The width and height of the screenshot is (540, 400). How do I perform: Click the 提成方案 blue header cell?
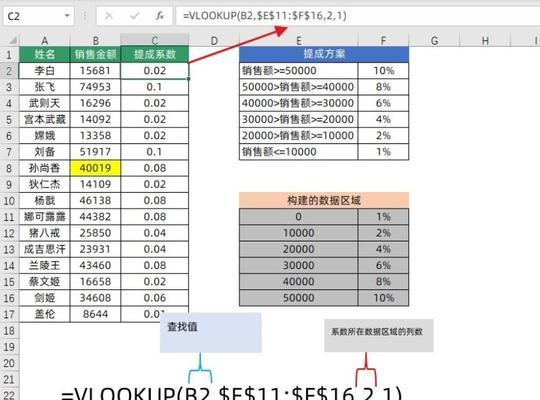(324, 54)
